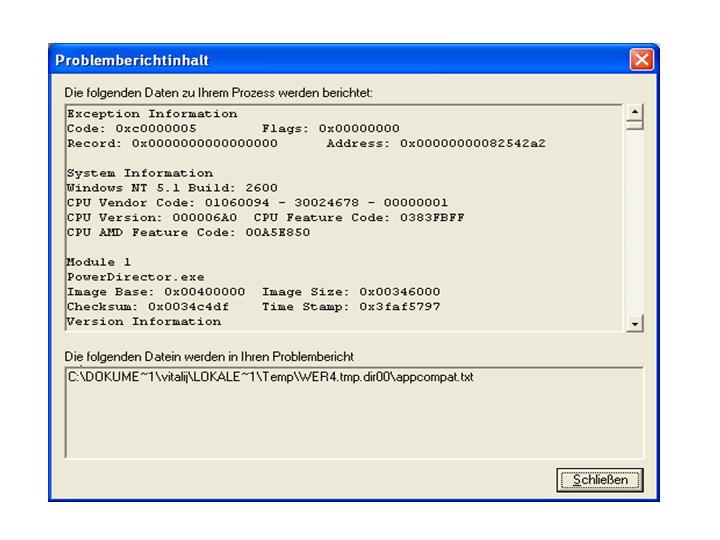Click the 'PowerDirector.exe' line

click(135, 277)
